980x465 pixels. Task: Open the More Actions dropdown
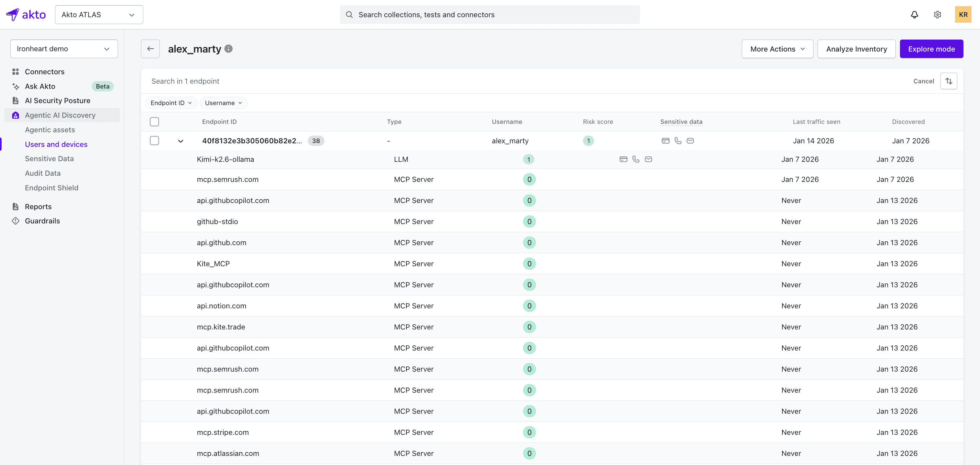click(x=777, y=49)
